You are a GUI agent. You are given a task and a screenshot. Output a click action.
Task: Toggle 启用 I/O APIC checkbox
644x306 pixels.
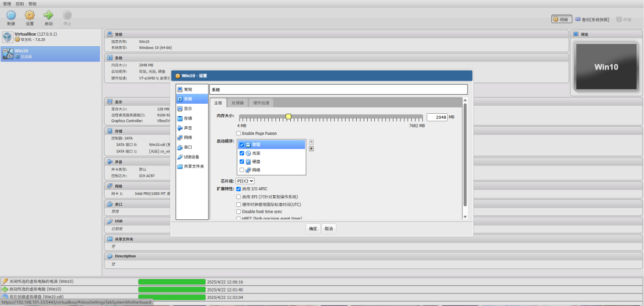(238, 189)
